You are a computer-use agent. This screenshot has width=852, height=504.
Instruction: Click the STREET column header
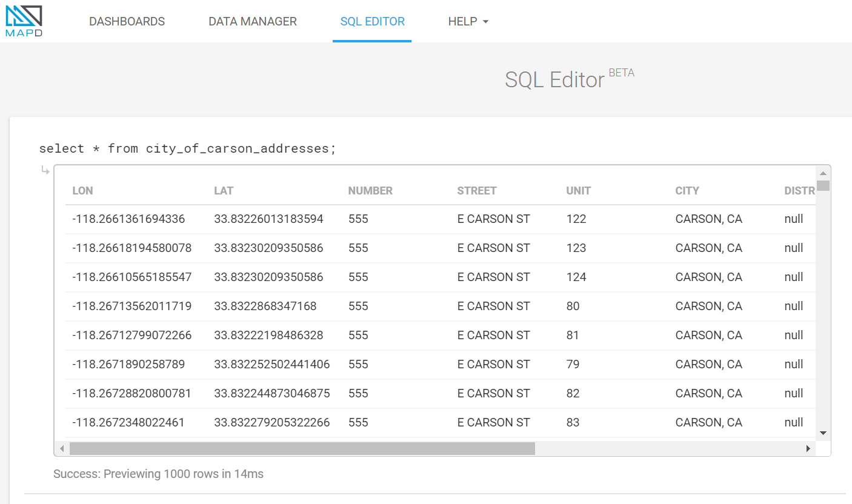coord(477,191)
